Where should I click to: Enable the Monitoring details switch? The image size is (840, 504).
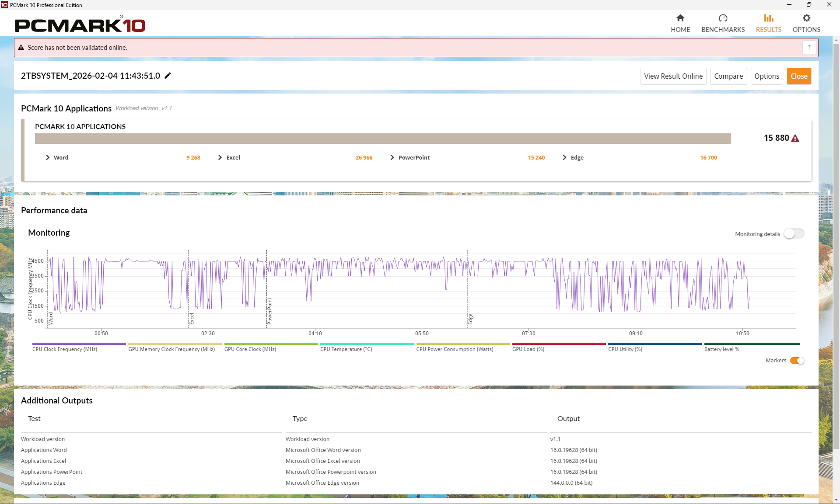tap(794, 234)
